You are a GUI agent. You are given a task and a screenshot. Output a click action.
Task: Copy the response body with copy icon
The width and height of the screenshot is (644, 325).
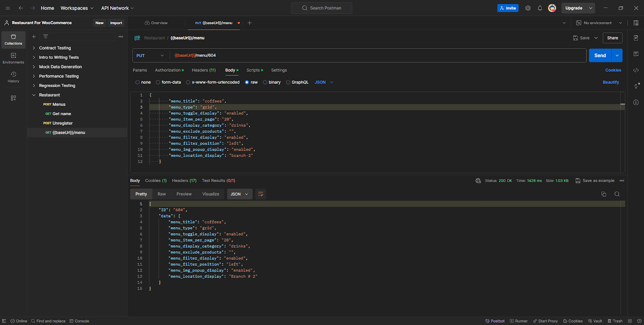(604, 194)
